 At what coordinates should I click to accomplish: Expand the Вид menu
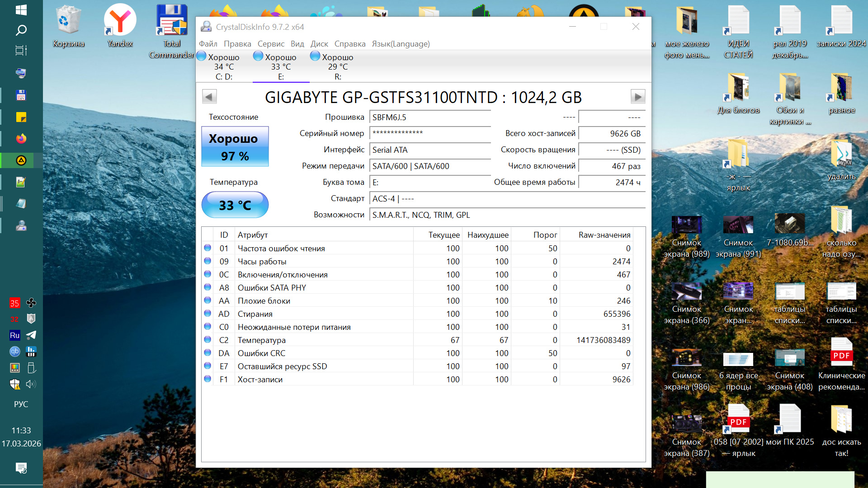(297, 44)
